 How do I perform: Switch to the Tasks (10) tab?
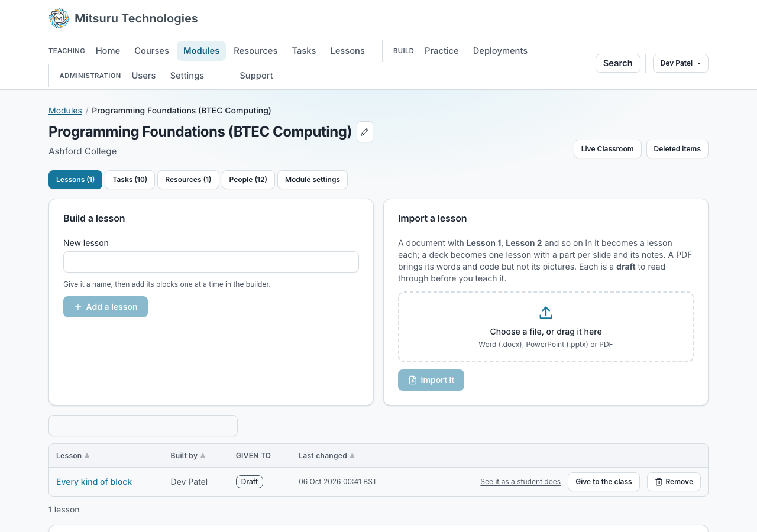(x=130, y=180)
